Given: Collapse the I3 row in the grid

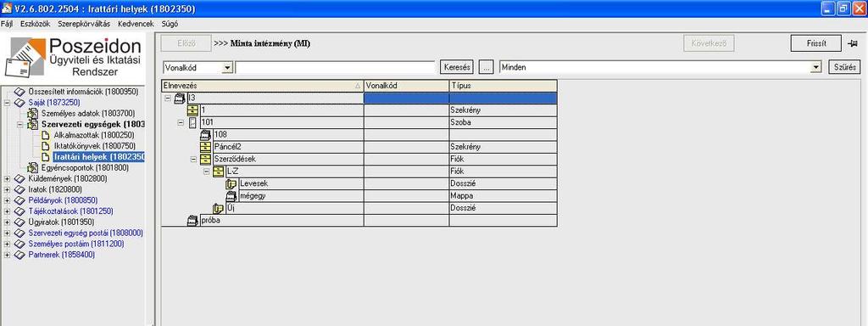Looking at the screenshot, I should [167, 98].
